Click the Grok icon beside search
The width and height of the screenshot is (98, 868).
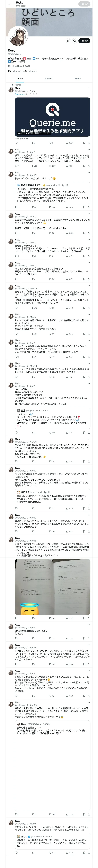pyautogui.click(x=68, y=41)
